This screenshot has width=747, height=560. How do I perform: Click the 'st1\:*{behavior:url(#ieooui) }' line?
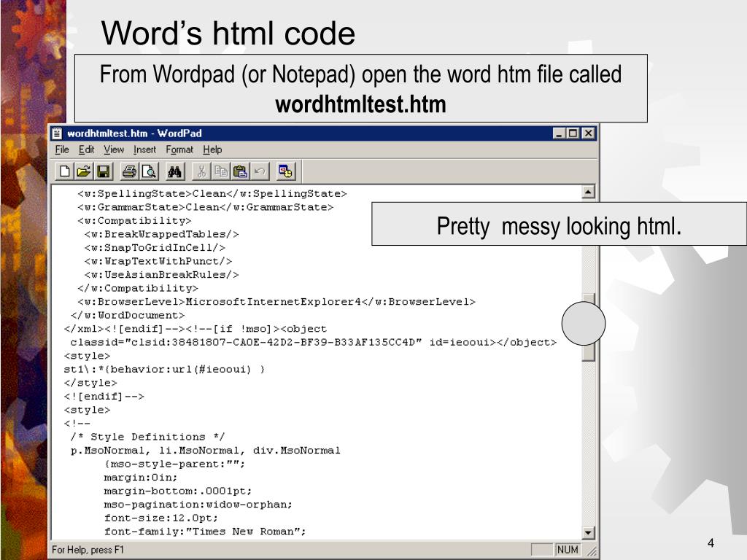pos(164,370)
